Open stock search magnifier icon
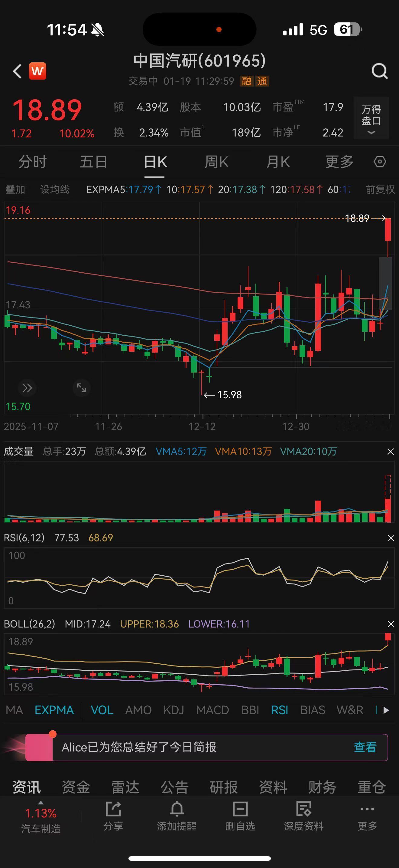The image size is (399, 868). tap(379, 71)
